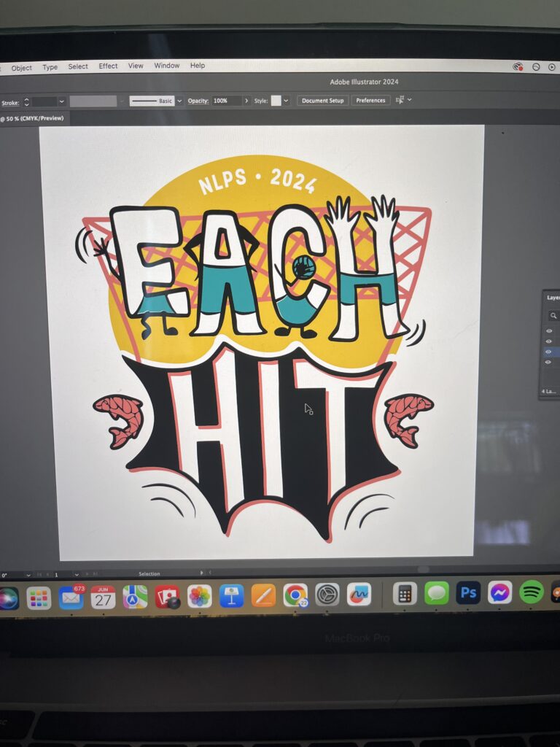Image resolution: width=560 pixels, height=747 pixels.
Task: Expand the Basic brush definition dropdown
Action: click(x=179, y=101)
